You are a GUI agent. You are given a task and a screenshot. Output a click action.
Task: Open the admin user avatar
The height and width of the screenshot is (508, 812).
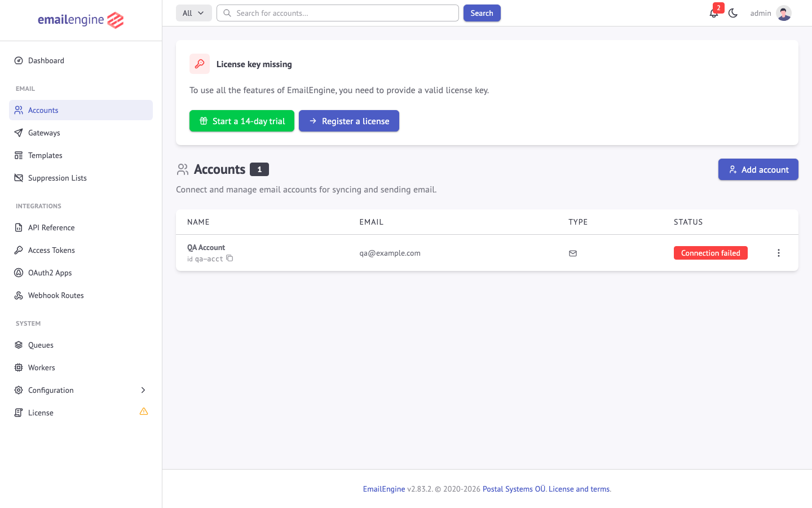784,13
